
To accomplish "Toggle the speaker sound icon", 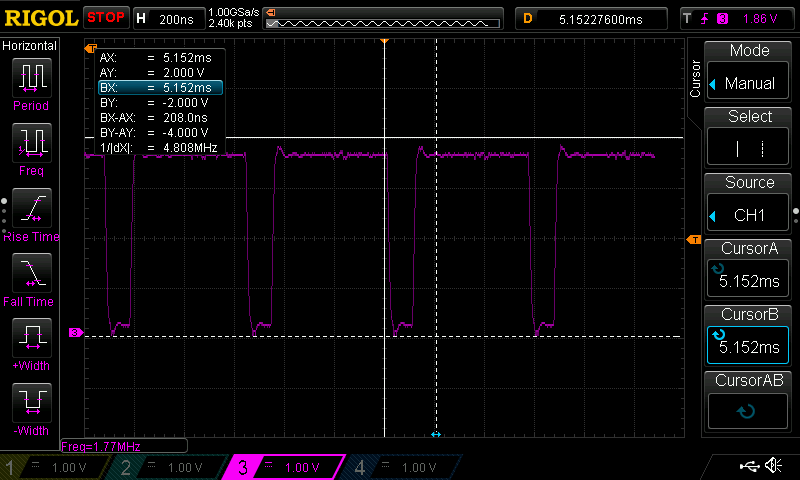I will (x=774, y=465).
